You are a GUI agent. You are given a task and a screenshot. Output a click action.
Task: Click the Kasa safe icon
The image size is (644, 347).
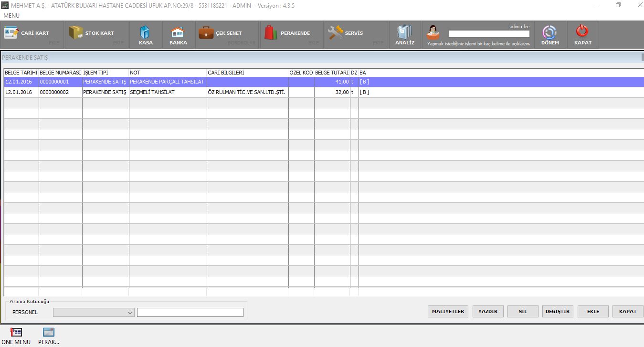145,32
